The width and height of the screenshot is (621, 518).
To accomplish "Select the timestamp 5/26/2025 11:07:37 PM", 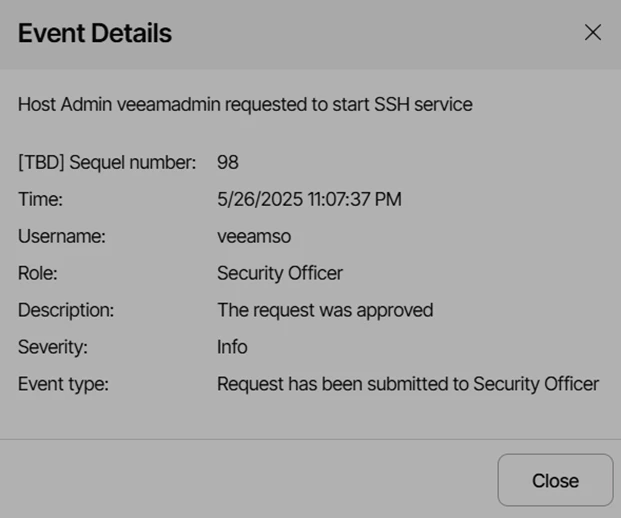I will pos(309,199).
